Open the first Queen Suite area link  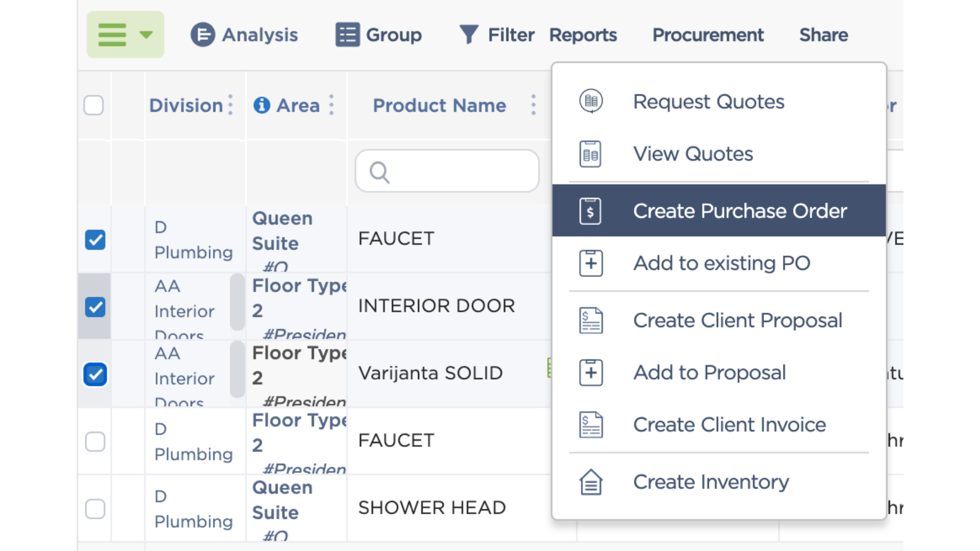click(282, 231)
